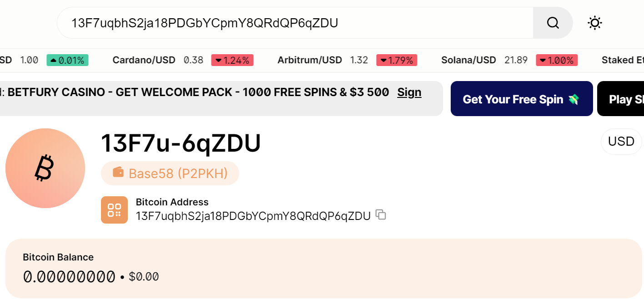Toggle light/dark theme with the sun icon
Image resolution: width=644 pixels, height=301 pixels.
coord(594,23)
